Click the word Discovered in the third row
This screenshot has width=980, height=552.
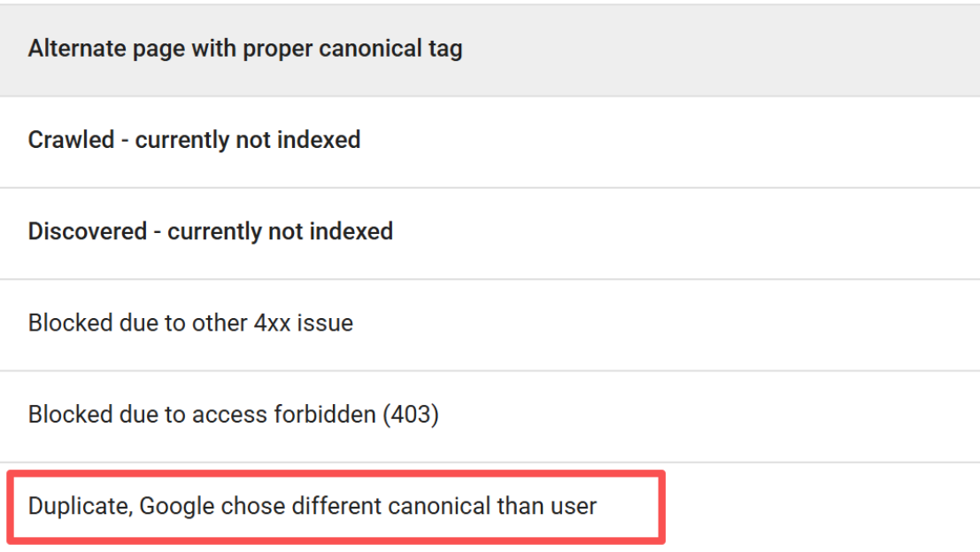[x=88, y=231]
